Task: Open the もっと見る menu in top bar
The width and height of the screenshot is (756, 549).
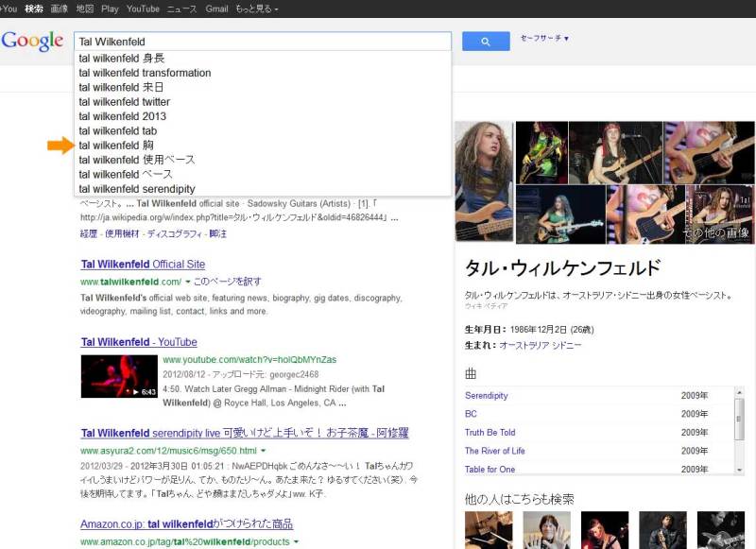Action: 257,9
